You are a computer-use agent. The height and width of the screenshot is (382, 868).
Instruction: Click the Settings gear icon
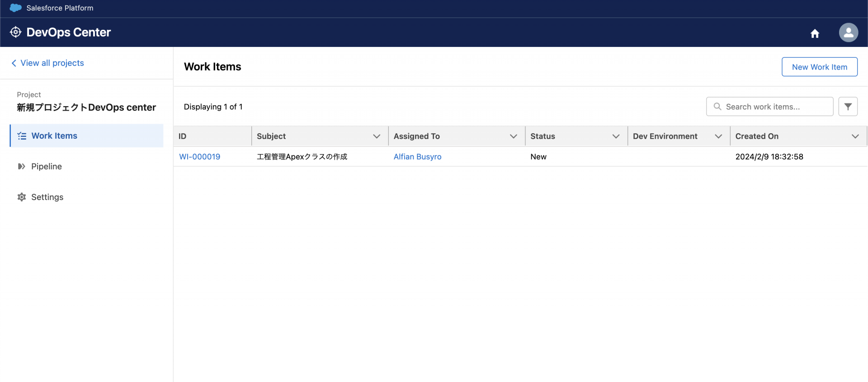pos(22,197)
